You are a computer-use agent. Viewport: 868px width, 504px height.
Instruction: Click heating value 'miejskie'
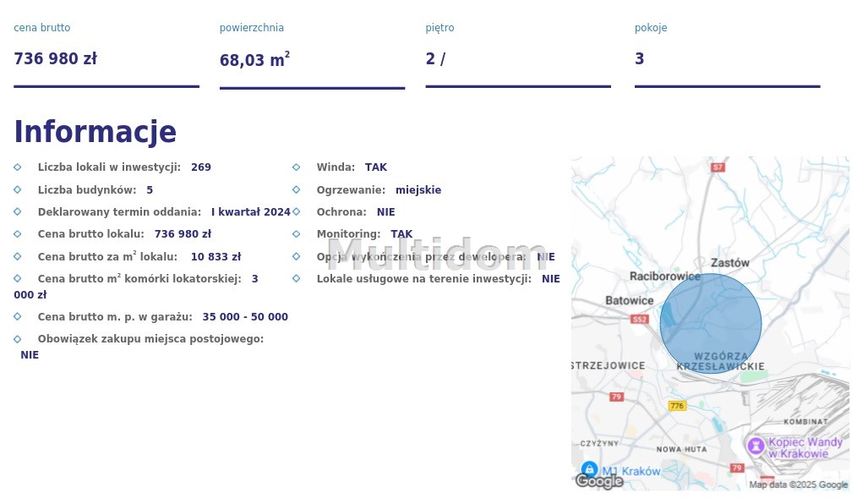pos(418,190)
